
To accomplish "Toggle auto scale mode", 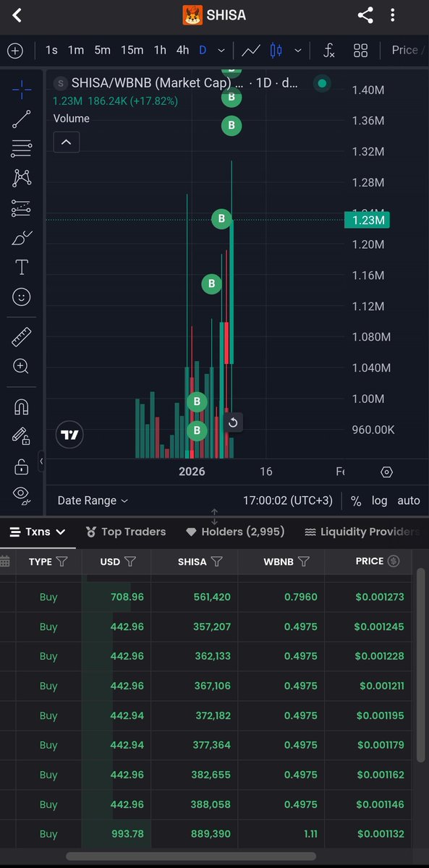I will [408, 501].
